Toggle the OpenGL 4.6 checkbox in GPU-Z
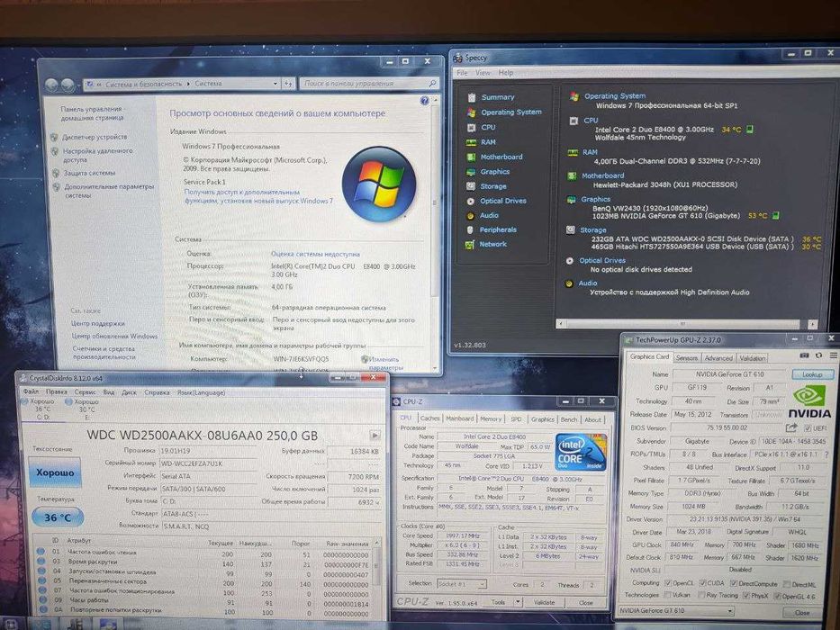This screenshot has height=630, width=840. tap(777, 596)
